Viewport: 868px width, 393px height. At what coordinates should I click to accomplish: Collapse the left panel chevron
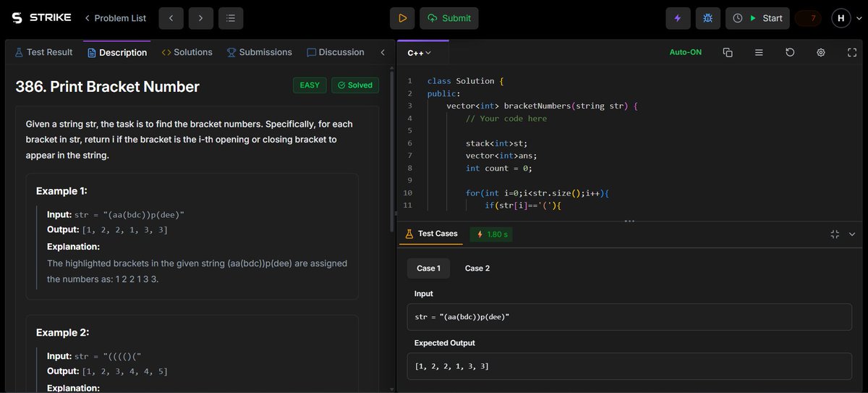coord(383,52)
